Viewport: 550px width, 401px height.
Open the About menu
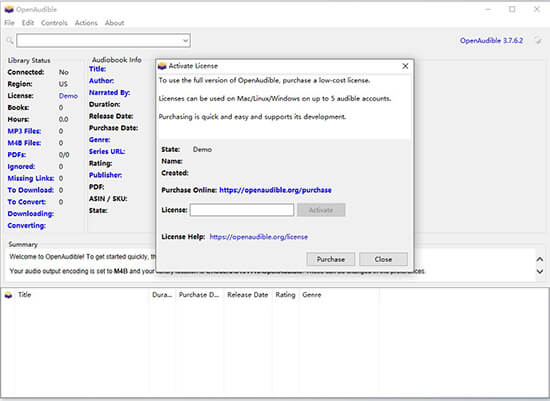coord(114,23)
